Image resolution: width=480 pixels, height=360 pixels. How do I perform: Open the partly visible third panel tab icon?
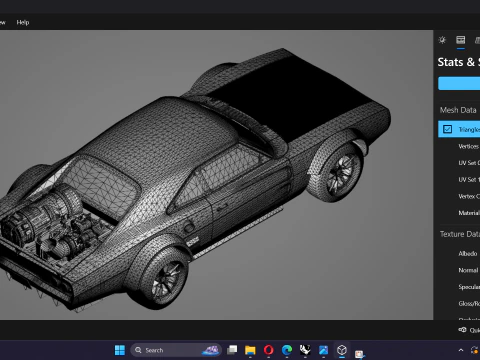477,40
